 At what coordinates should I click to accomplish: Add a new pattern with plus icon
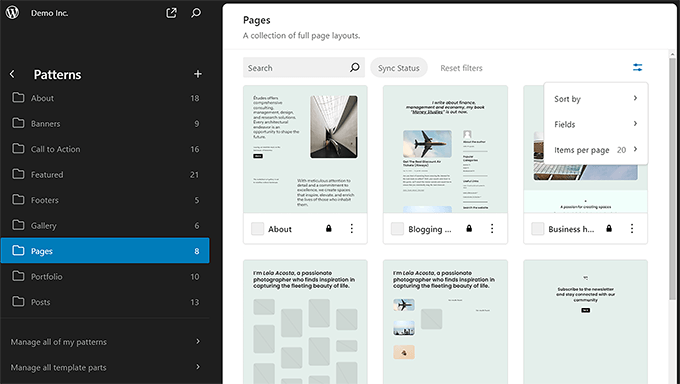[198, 74]
